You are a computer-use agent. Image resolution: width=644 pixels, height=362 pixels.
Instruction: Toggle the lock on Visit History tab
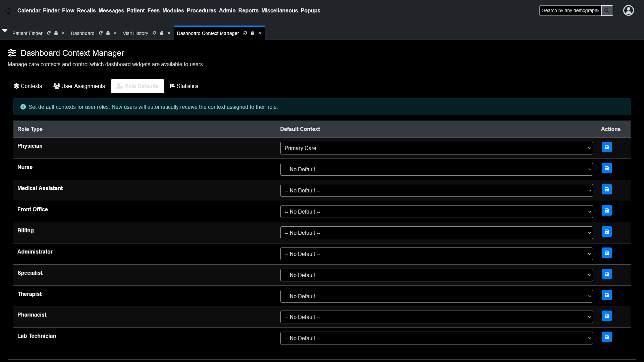[162, 33]
